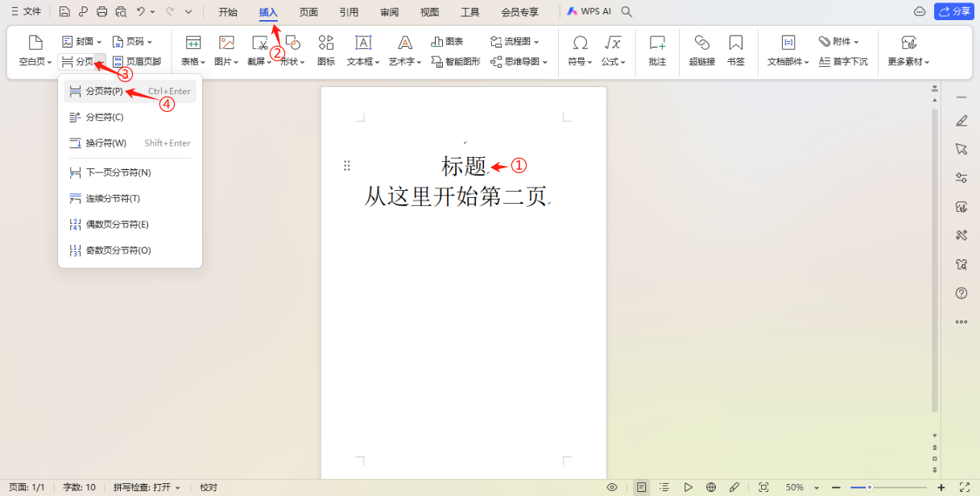The height and width of the screenshot is (496, 980).
Task: Choose 下一页分节符(N) section break
Action: [x=130, y=172]
